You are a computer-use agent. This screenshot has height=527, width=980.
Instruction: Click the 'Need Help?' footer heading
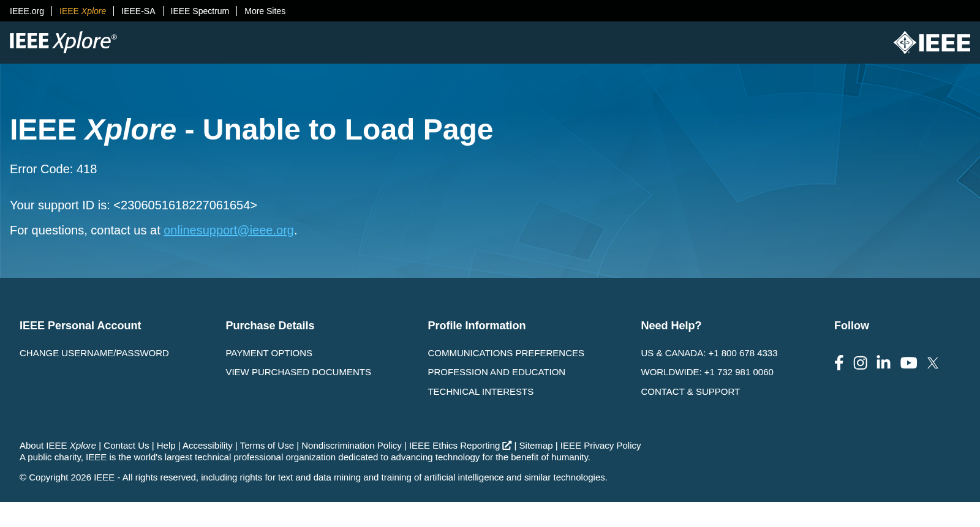click(671, 326)
